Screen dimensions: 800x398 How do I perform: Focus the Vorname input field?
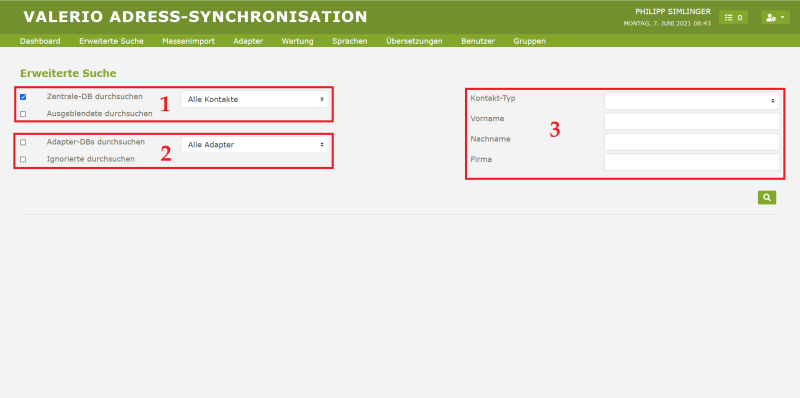pos(692,121)
